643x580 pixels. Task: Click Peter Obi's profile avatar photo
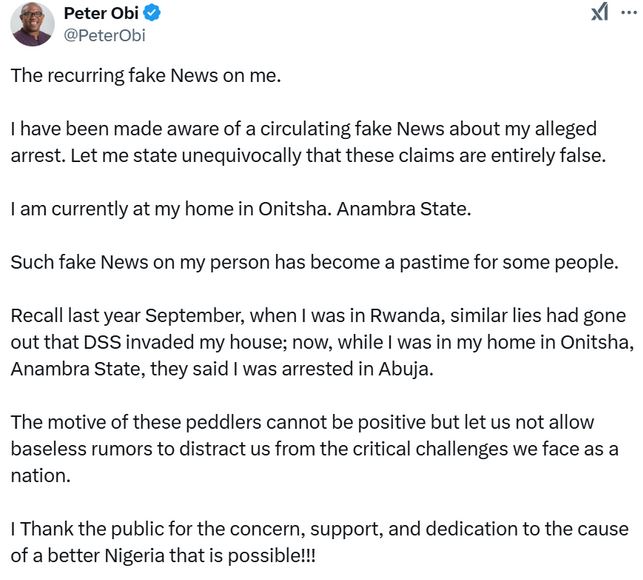point(33,23)
